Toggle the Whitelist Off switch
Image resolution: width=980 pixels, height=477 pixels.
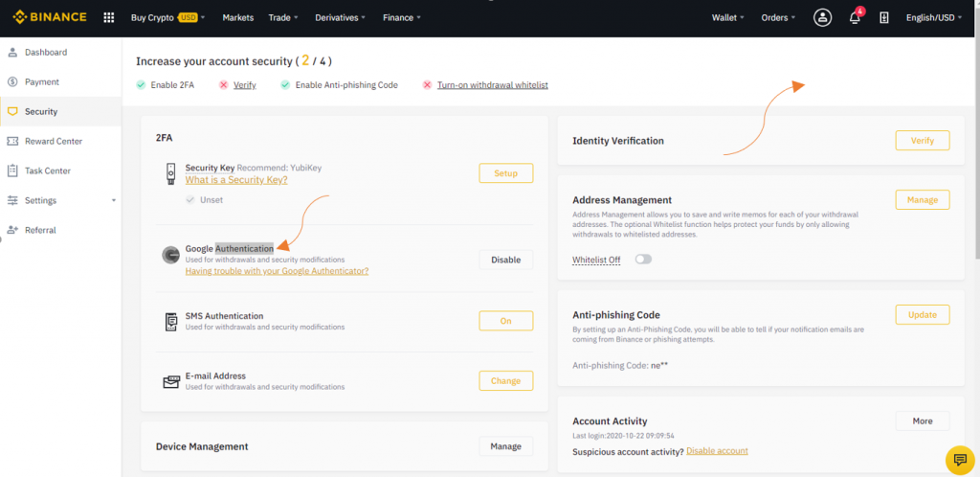643,259
